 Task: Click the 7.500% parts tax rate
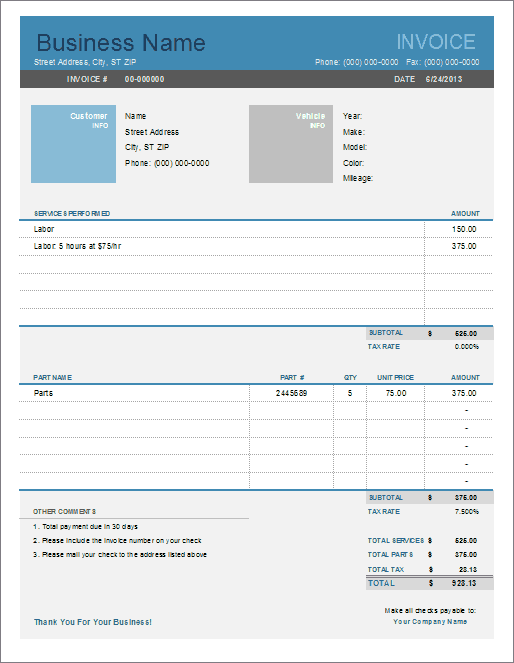click(467, 512)
